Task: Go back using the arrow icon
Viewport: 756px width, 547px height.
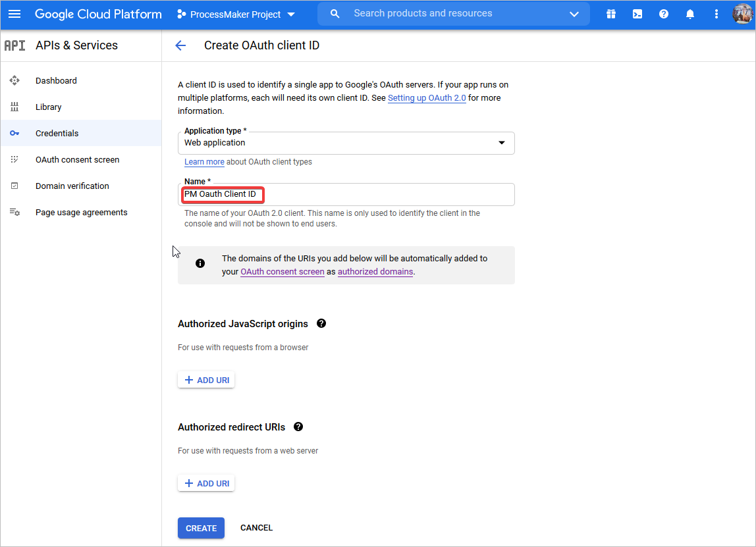Action: (180, 45)
